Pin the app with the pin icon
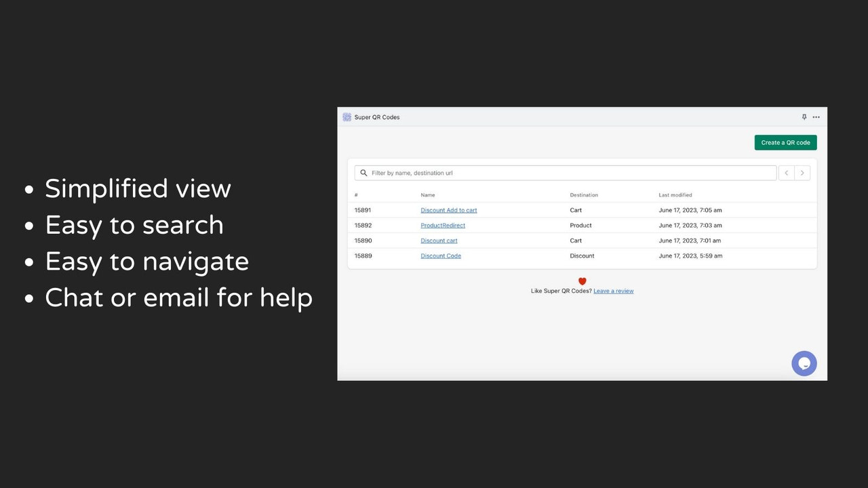The width and height of the screenshot is (868, 488). pyautogui.click(x=804, y=117)
